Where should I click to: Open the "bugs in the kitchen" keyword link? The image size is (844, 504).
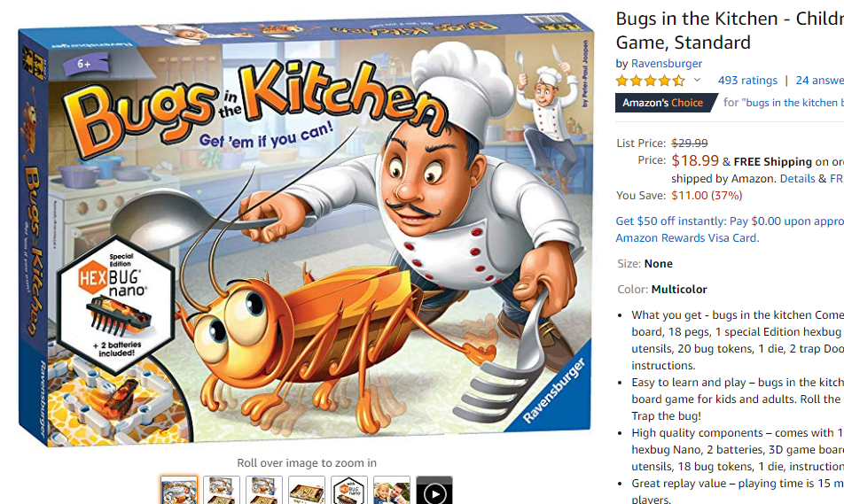tap(793, 102)
